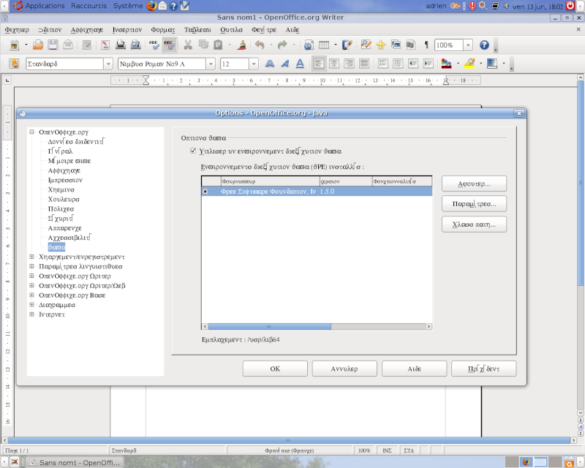
Task: Click the New document icon in Writer toolbar
Action: (14, 45)
